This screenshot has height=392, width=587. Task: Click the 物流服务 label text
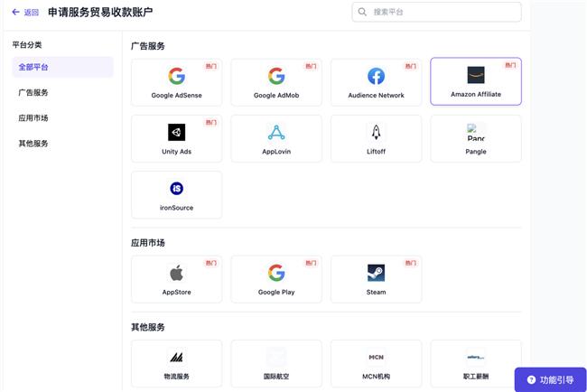176,377
